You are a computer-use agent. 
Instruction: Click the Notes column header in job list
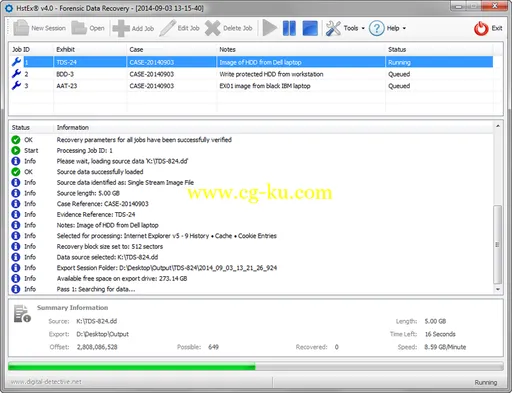tap(227, 50)
